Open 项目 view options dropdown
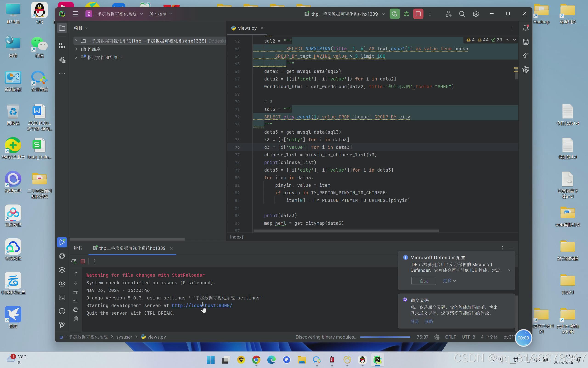588x368 pixels. click(81, 28)
